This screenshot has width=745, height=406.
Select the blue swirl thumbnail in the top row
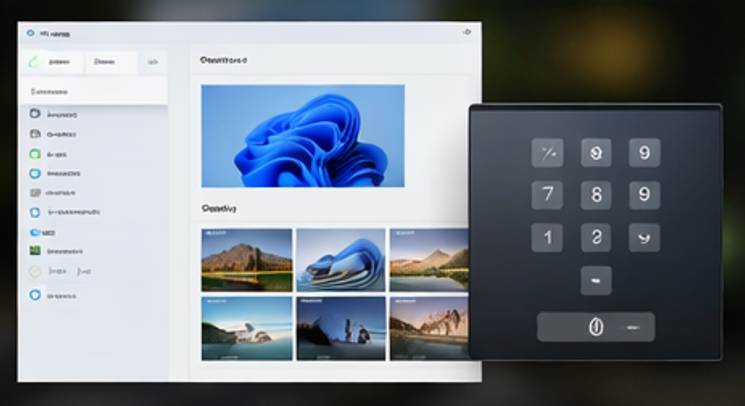(340, 259)
